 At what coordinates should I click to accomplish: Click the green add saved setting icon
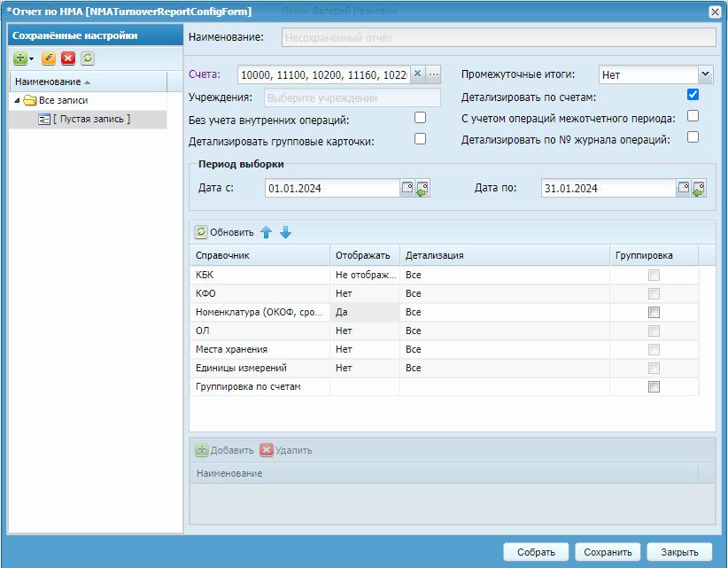(20, 58)
